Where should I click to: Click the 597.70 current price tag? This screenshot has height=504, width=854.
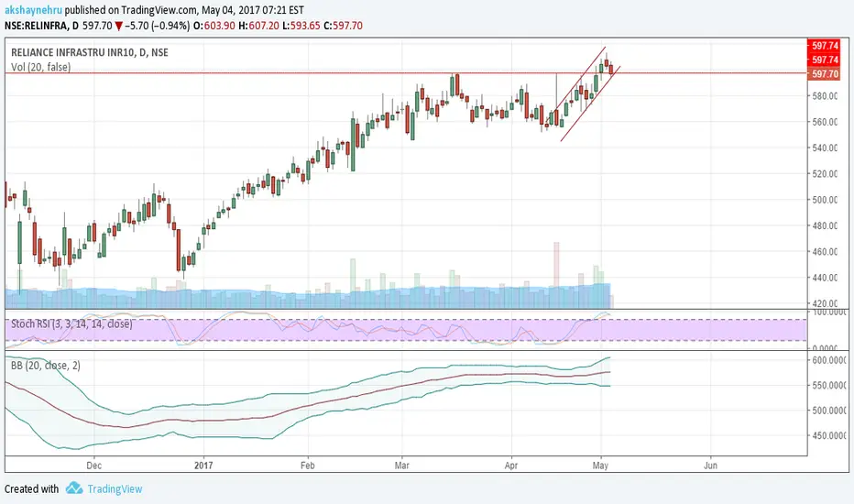[x=824, y=73]
